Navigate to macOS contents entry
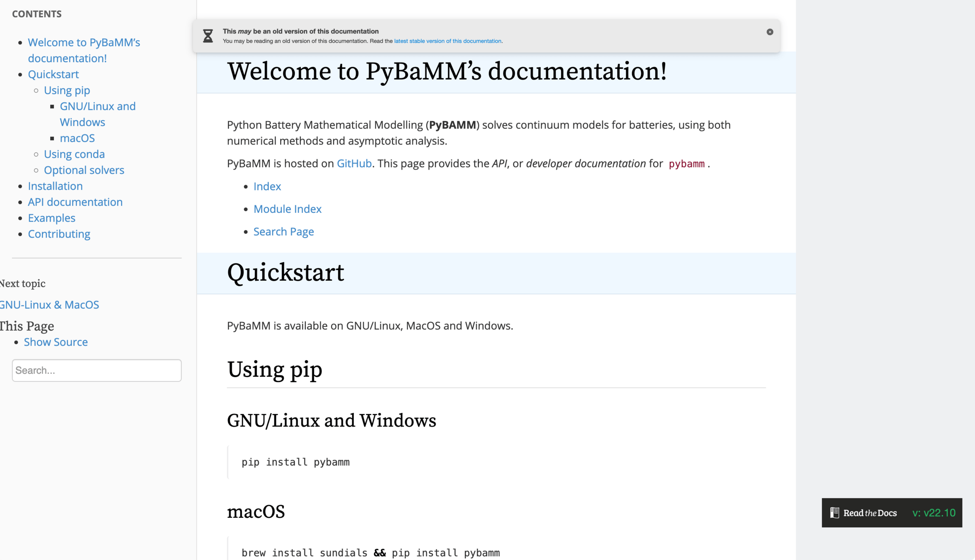The width and height of the screenshot is (975, 560). point(77,138)
